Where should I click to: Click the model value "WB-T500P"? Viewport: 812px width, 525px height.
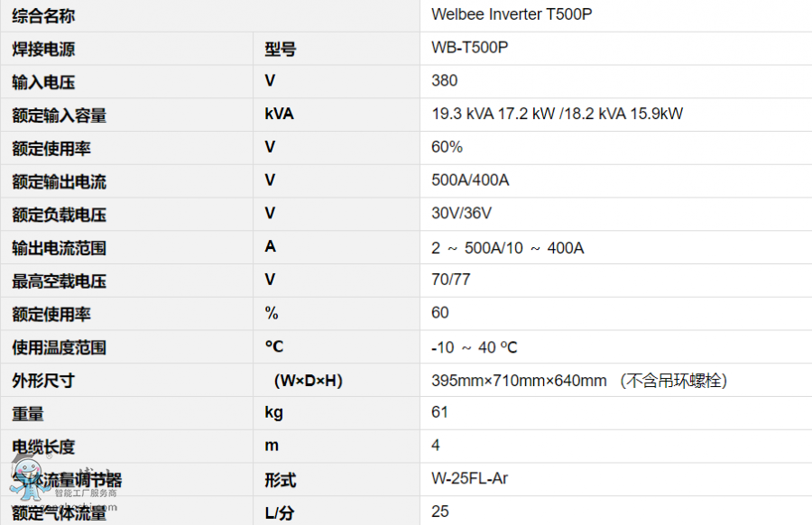click(469, 48)
